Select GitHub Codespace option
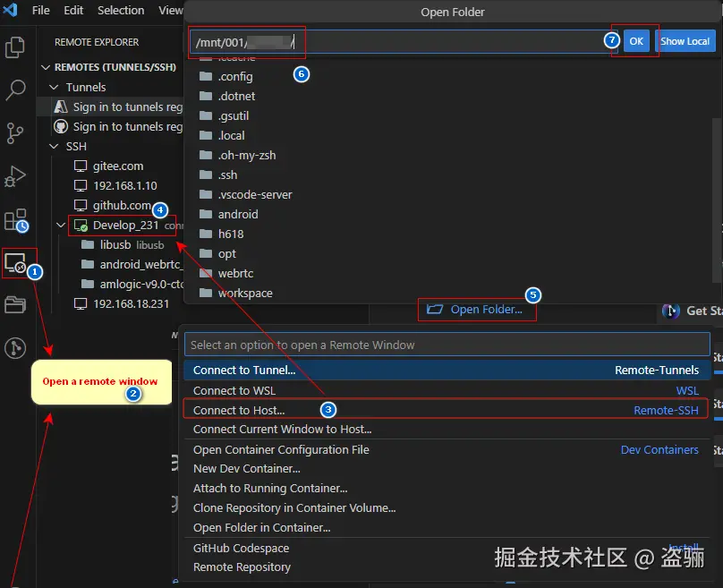The width and height of the screenshot is (723, 588). click(x=447, y=548)
